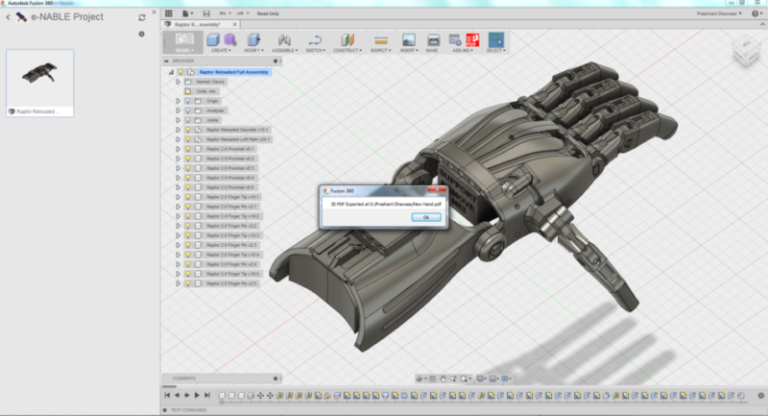Expand the Named Views folder
The image size is (768, 416).
(x=178, y=82)
